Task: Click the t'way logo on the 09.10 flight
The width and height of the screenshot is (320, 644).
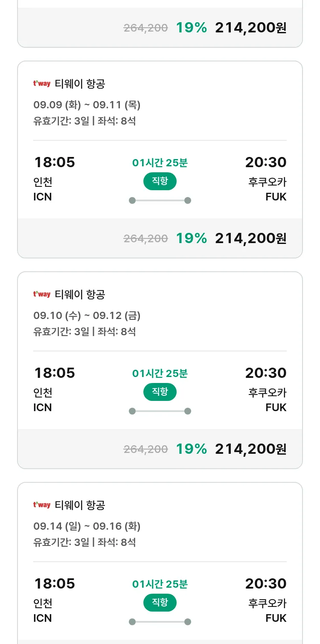Action: (x=42, y=294)
